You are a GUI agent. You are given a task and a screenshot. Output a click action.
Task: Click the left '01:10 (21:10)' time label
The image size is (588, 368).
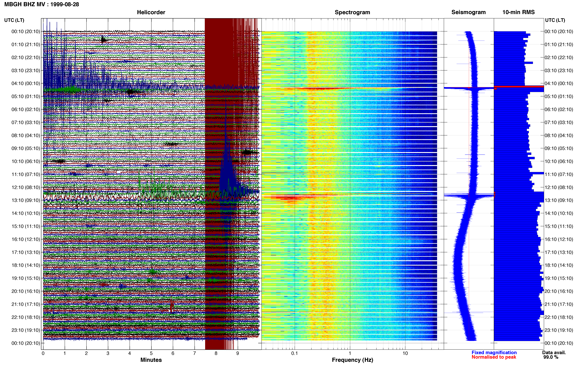(x=26, y=45)
